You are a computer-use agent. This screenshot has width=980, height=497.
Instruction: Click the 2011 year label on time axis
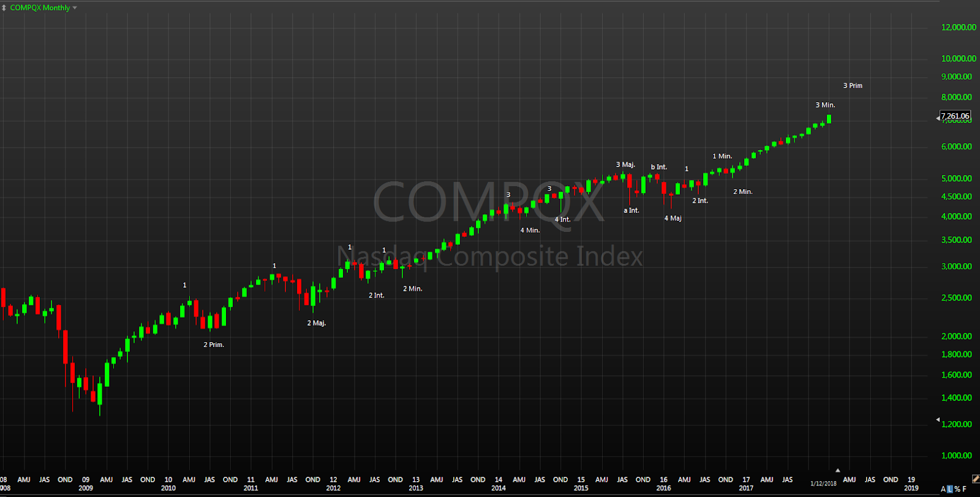(x=251, y=488)
